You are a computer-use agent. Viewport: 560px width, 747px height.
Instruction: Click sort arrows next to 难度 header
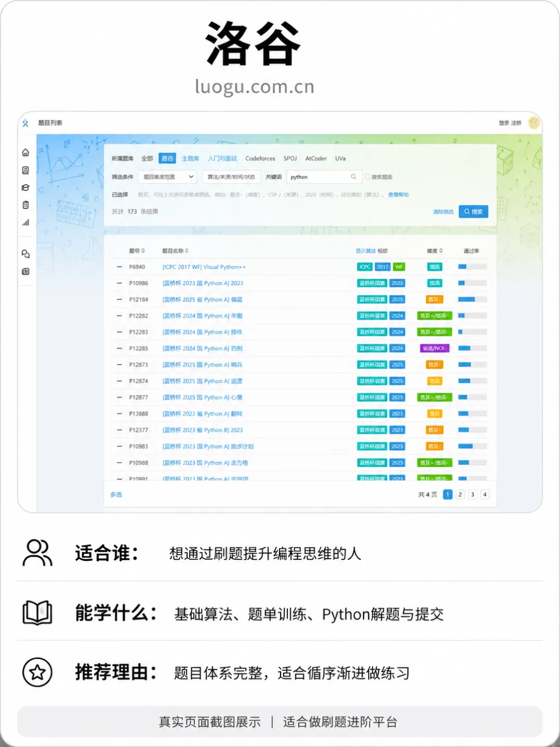click(441, 251)
